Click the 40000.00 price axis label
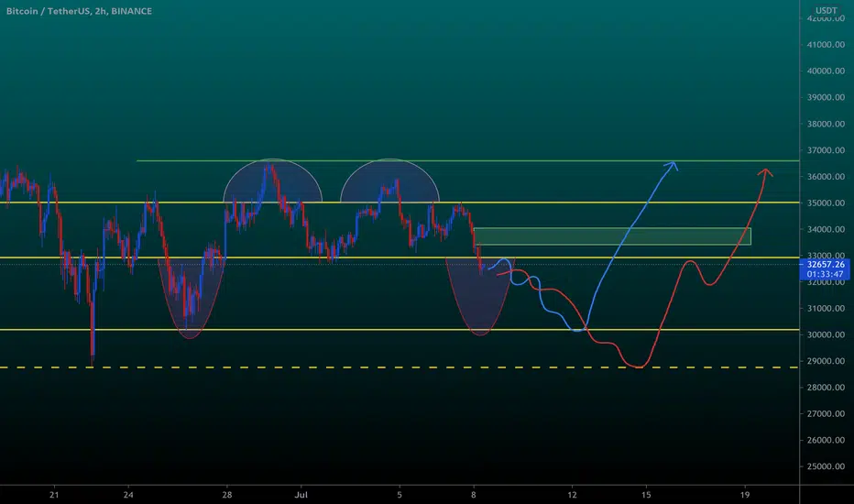This screenshot has width=854, height=504. (x=826, y=71)
